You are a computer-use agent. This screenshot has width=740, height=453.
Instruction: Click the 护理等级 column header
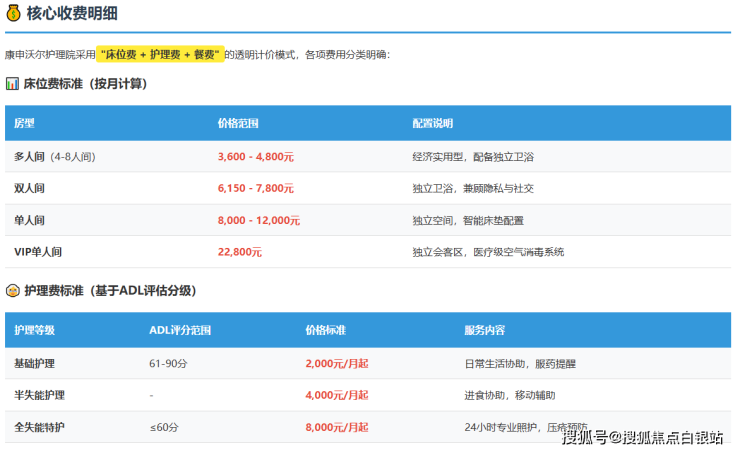coord(34,330)
